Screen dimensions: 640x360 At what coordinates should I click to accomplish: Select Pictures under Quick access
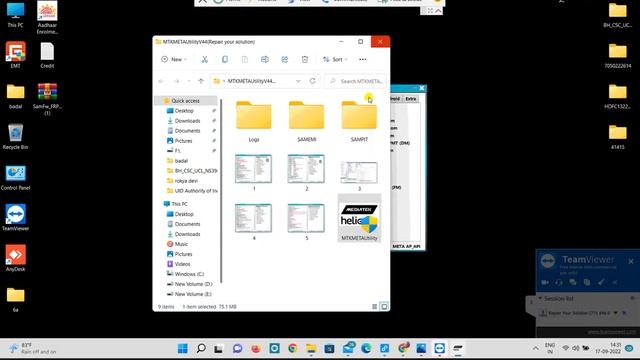(183, 141)
